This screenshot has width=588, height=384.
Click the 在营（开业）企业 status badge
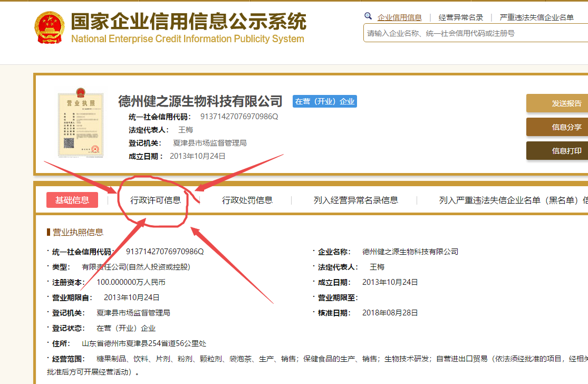tap(324, 101)
